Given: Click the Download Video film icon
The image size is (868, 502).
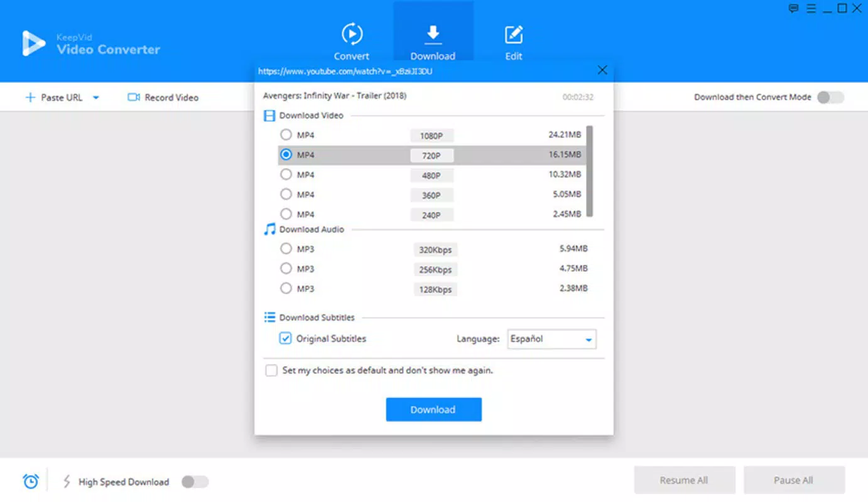Looking at the screenshot, I should click(269, 115).
